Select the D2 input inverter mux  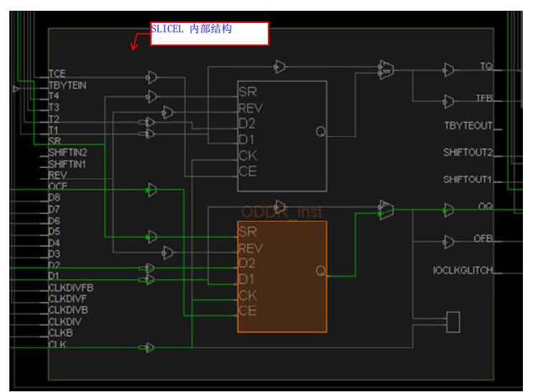[147, 268]
